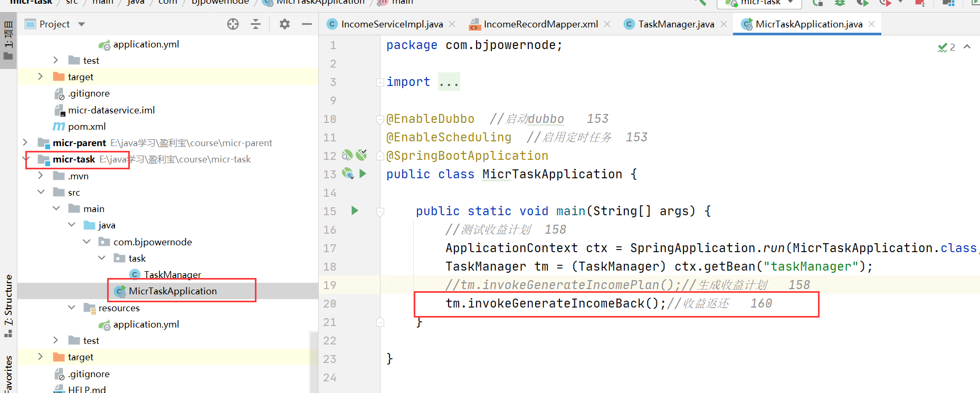980x393 pixels.
Task: Click the up arrow next to inspections count
Action: pos(967,47)
